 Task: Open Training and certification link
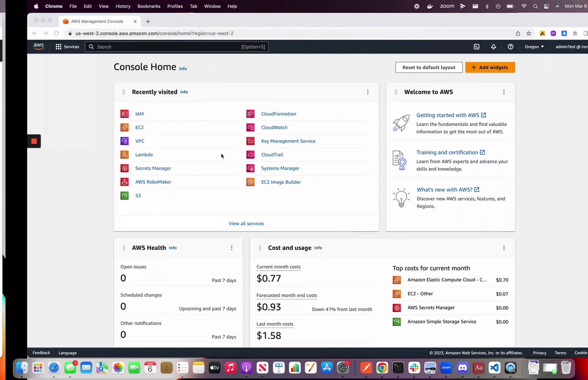[450, 152]
